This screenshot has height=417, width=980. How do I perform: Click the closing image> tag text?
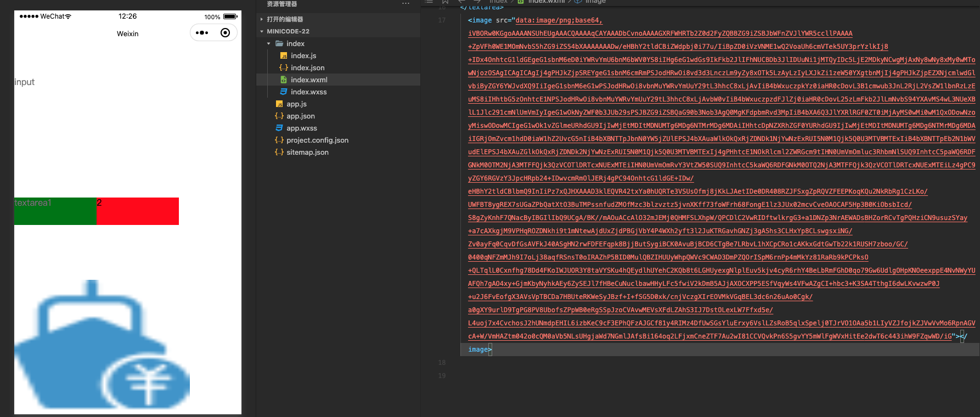pos(480,350)
